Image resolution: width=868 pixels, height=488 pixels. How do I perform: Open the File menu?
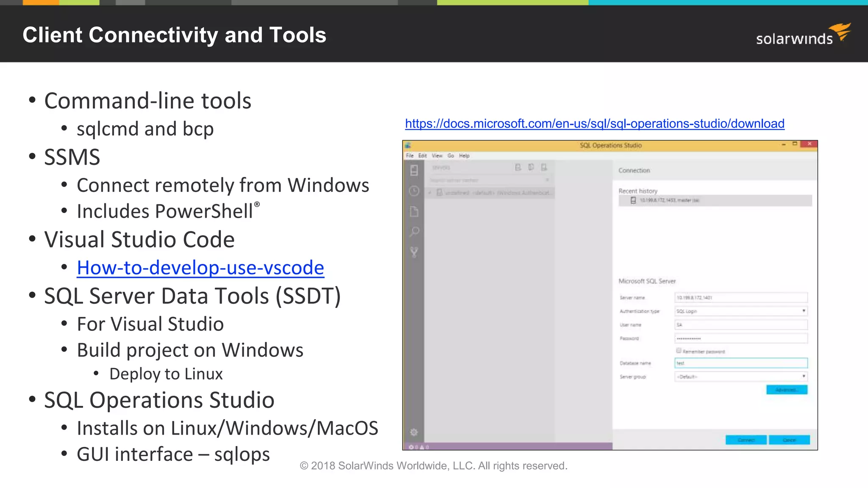tap(409, 155)
